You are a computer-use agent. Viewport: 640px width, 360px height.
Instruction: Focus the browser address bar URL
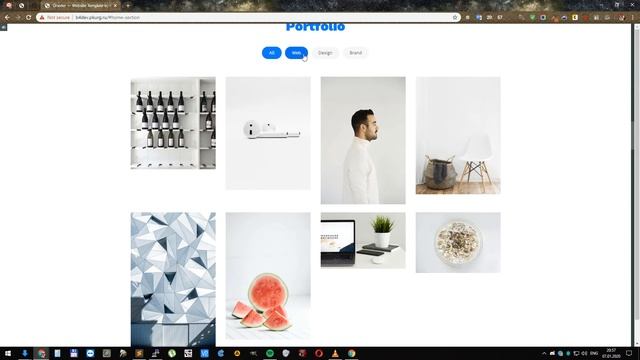107,18
